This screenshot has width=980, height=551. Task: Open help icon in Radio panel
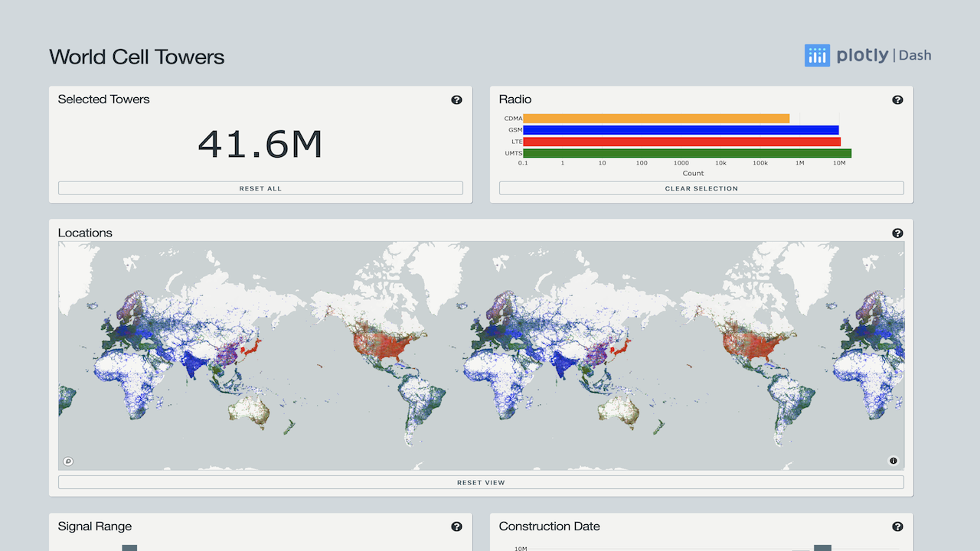(x=897, y=99)
